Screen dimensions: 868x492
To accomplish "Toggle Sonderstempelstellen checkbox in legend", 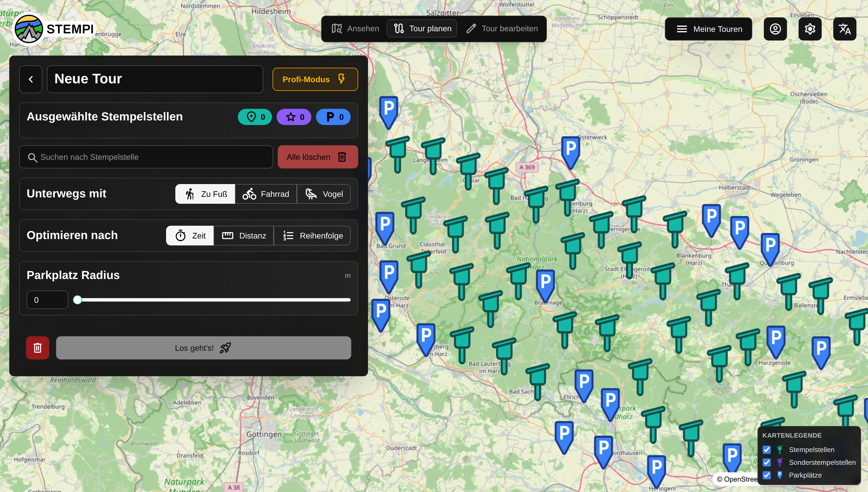I will pyautogui.click(x=767, y=462).
